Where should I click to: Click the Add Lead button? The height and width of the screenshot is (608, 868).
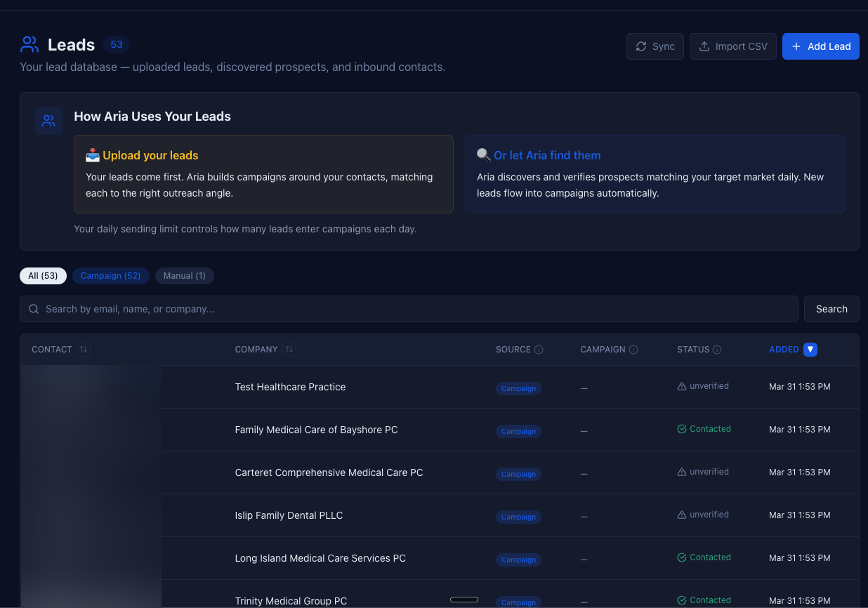[x=820, y=46]
